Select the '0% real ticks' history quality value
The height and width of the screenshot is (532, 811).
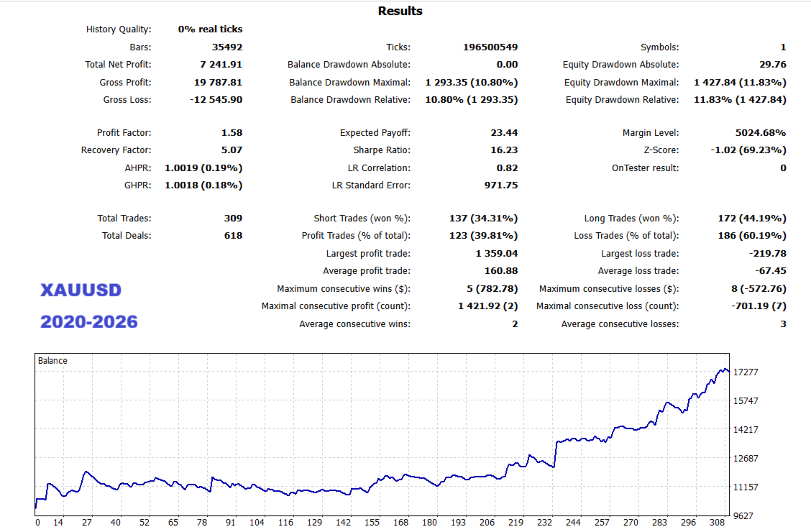pos(210,29)
